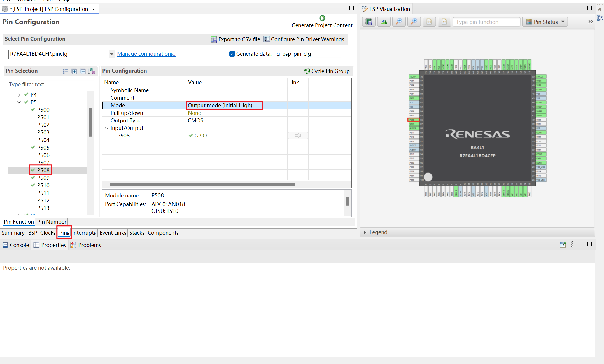The width and height of the screenshot is (604, 364).
Task: Switch to the Clocks tab
Action: [48, 233]
